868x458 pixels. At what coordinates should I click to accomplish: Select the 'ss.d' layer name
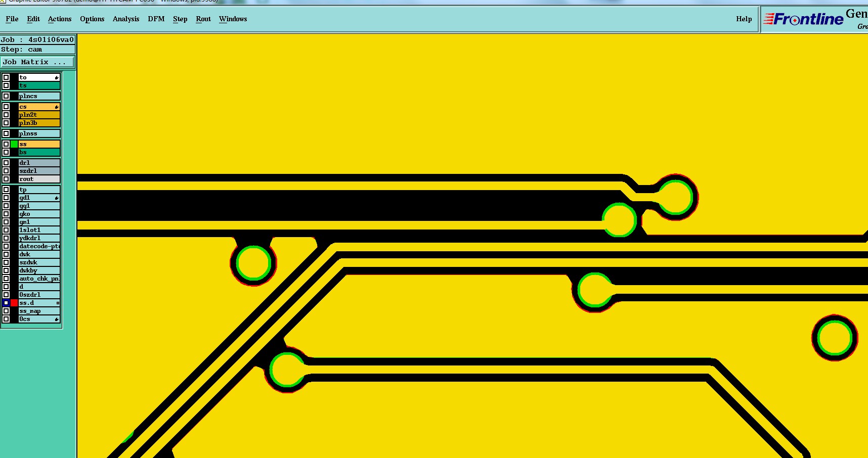(x=39, y=303)
